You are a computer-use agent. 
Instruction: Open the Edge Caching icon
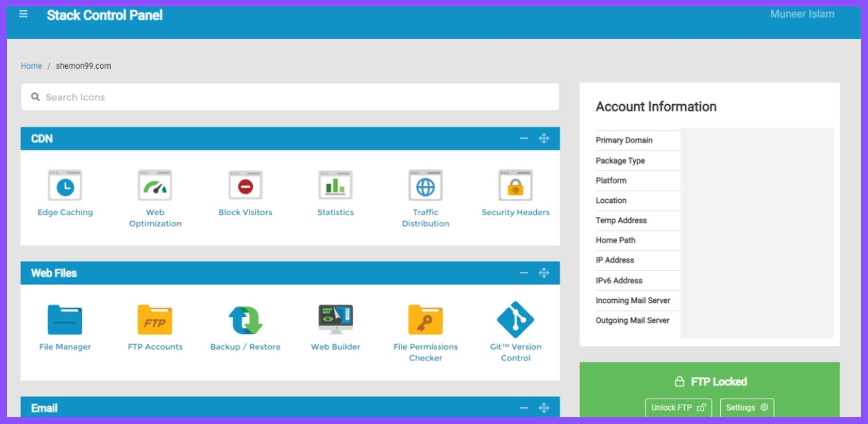tap(65, 186)
